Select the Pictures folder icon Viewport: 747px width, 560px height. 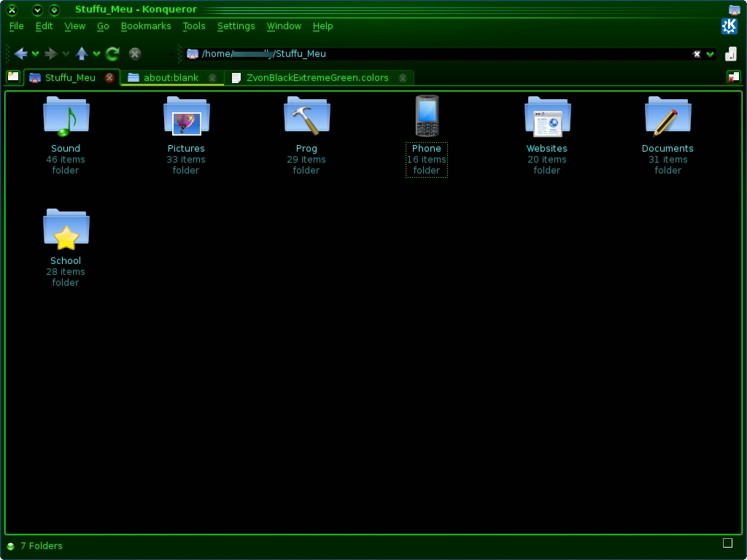[186, 116]
